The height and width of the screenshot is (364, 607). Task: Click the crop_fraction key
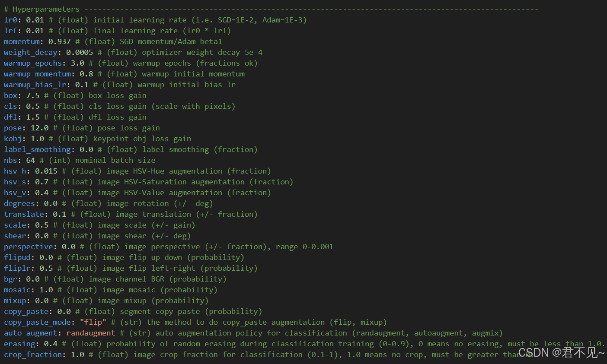(33, 355)
